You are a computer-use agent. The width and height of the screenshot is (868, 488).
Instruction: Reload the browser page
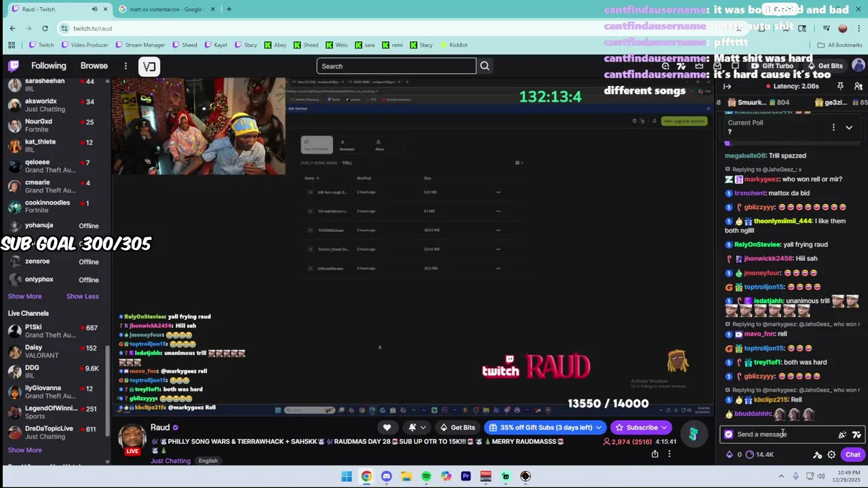[x=45, y=28]
